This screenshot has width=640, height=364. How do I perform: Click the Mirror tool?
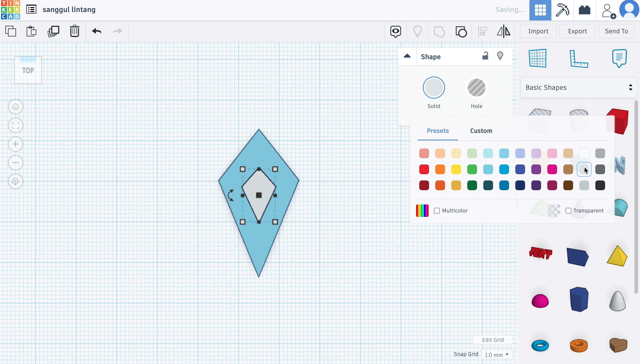pyautogui.click(x=504, y=32)
